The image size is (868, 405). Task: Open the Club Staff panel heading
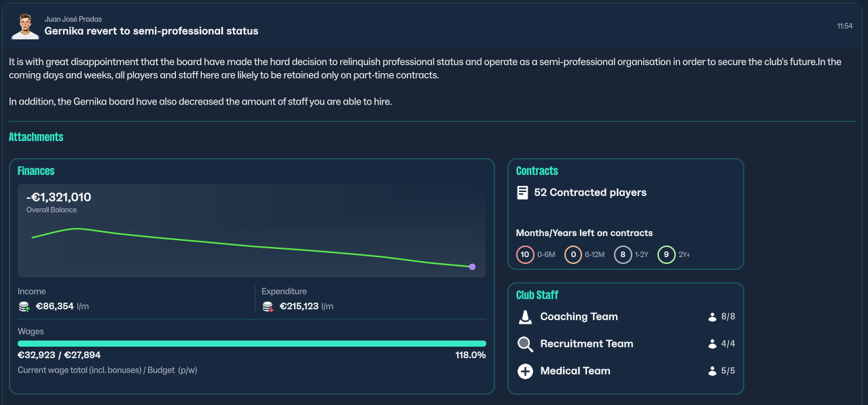537,295
